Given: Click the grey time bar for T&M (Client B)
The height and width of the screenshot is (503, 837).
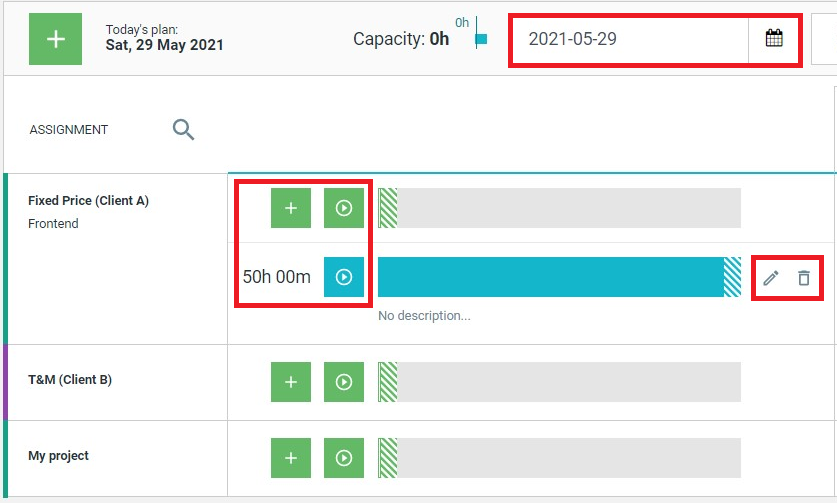Looking at the screenshot, I should point(559,382).
